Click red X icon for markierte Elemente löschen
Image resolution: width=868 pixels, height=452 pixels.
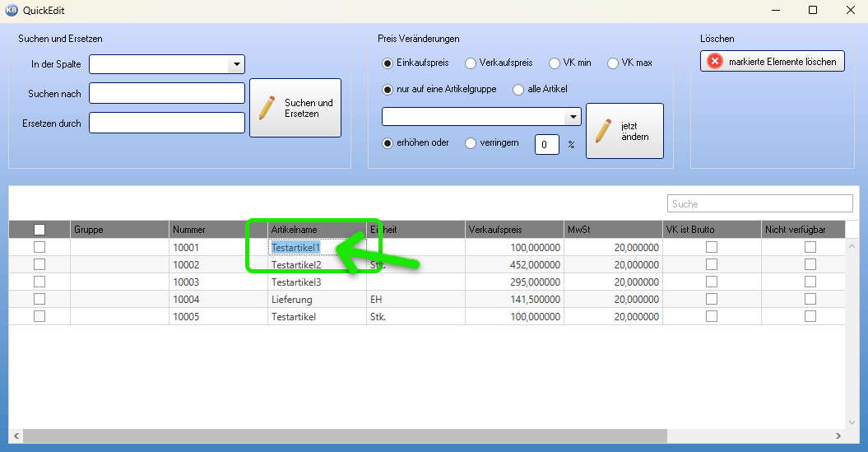[x=716, y=62]
